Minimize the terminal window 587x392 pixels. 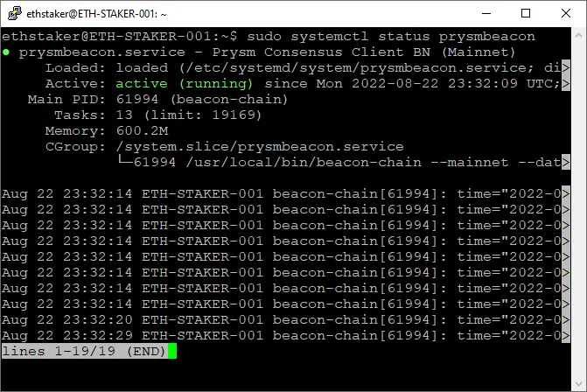(486, 13)
